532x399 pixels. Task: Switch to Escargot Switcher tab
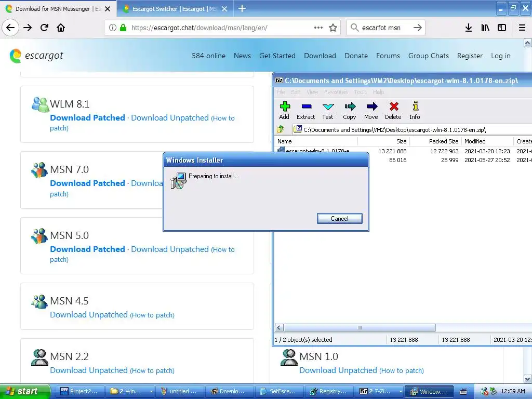click(x=175, y=9)
